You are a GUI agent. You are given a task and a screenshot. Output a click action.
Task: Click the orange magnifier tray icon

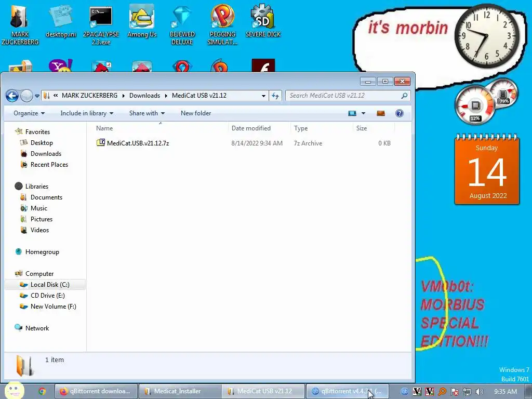point(442,392)
